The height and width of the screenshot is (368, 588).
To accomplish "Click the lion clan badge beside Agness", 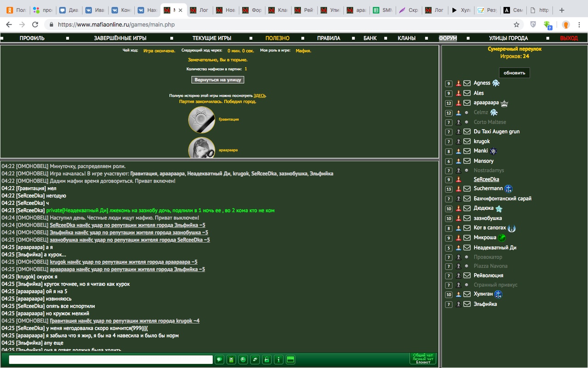I will pos(496,83).
